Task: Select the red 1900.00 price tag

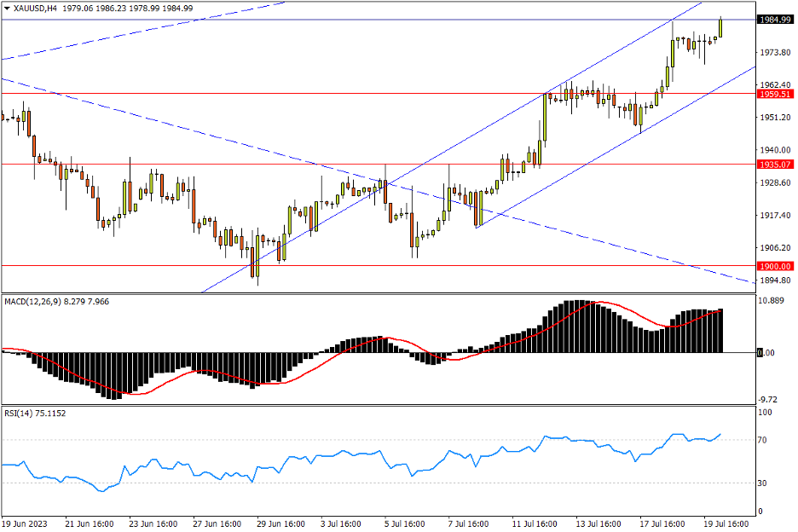Action: (x=776, y=266)
